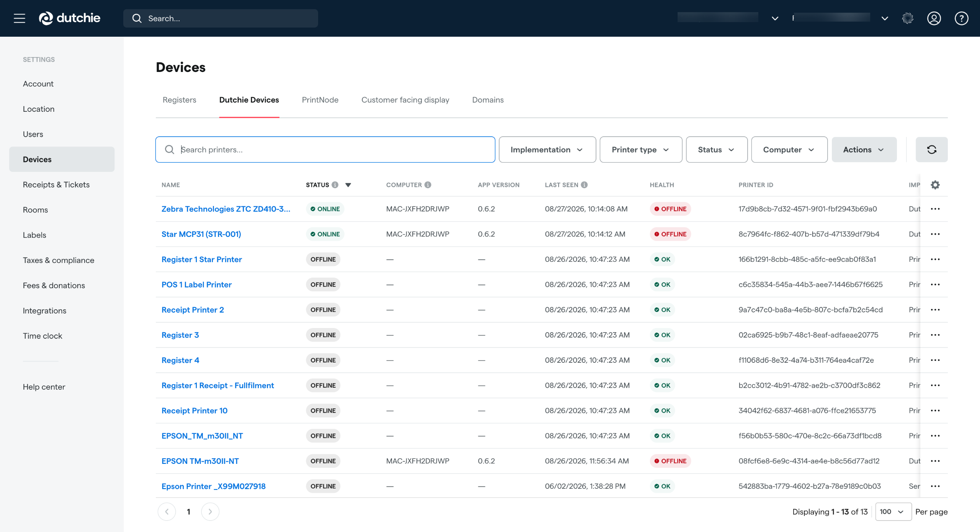Go to next page arrow
The width and height of the screenshot is (980, 532).
[x=210, y=512]
